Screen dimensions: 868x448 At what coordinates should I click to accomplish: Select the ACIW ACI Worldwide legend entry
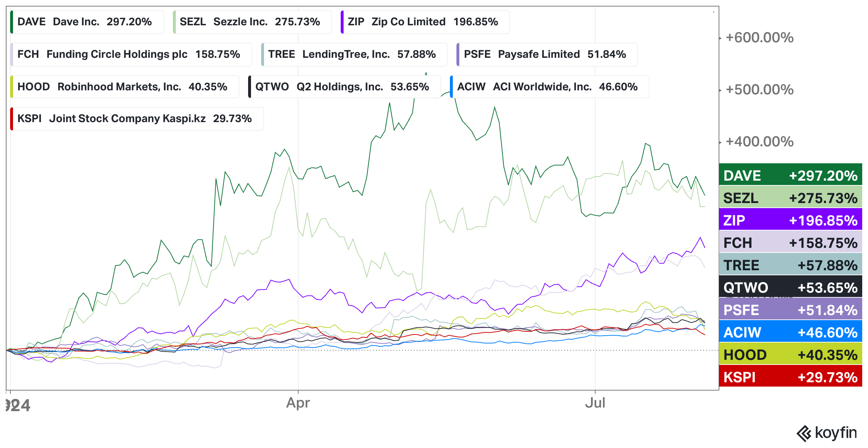549,87
